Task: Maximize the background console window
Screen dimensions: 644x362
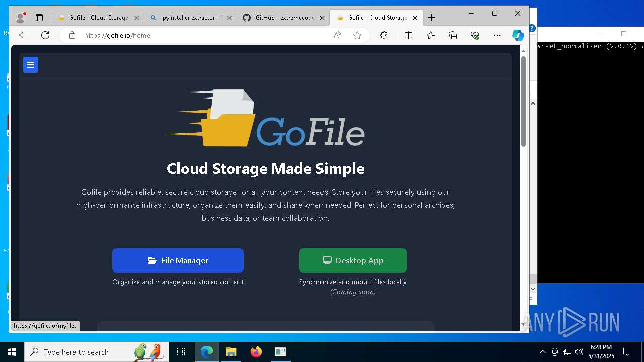Action: [x=624, y=34]
